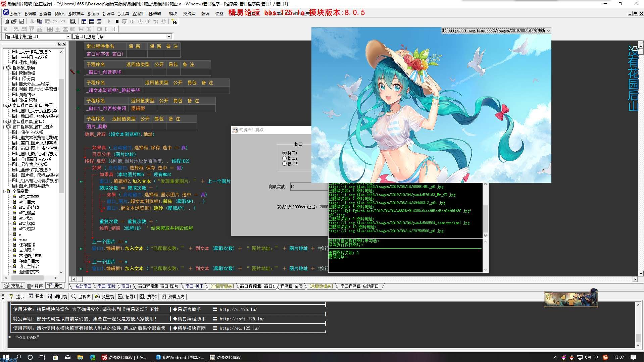The height and width of the screenshot is (362, 644).
Task: Open the 剪辑历史 clipboard history tab
Action: pos(173,296)
